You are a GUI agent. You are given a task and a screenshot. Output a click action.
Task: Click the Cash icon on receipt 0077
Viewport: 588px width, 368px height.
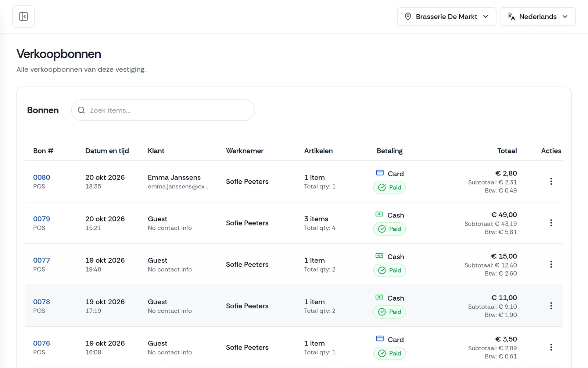pos(380,256)
